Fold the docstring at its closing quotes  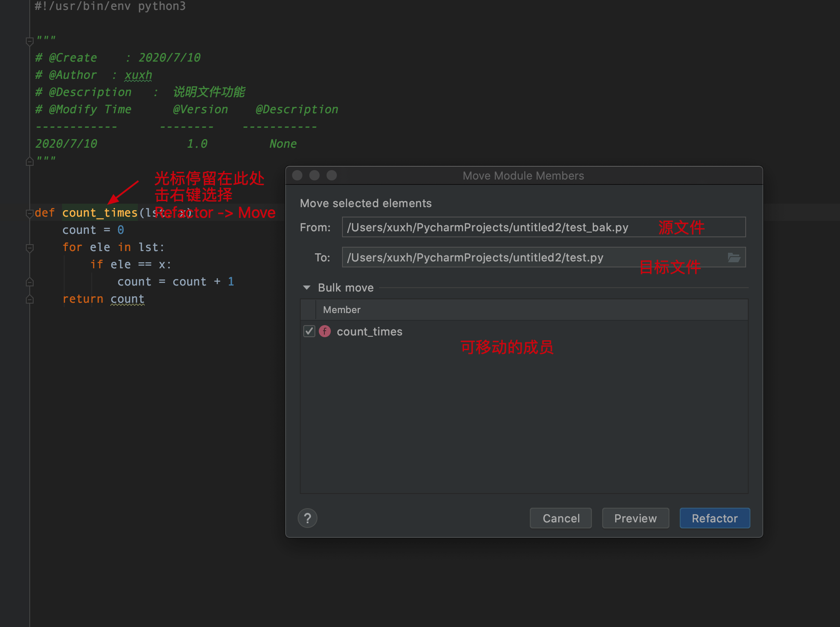30,161
